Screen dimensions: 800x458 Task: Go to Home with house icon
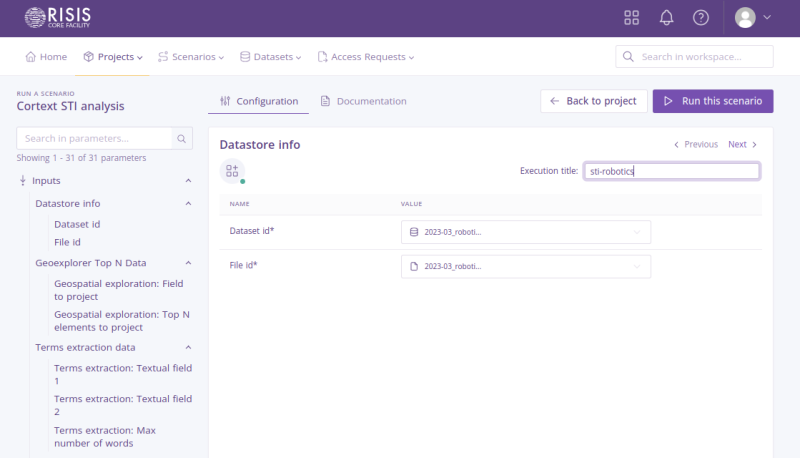46,57
